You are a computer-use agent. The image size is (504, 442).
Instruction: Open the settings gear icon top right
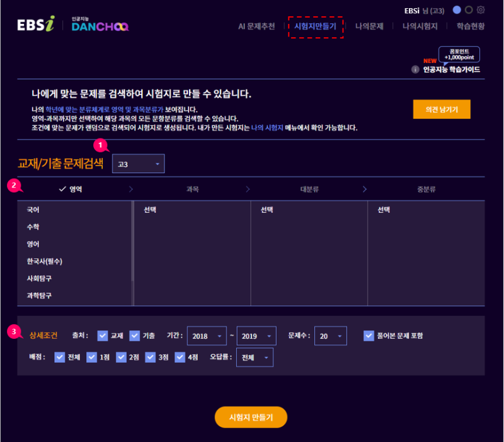pyautogui.click(x=481, y=10)
